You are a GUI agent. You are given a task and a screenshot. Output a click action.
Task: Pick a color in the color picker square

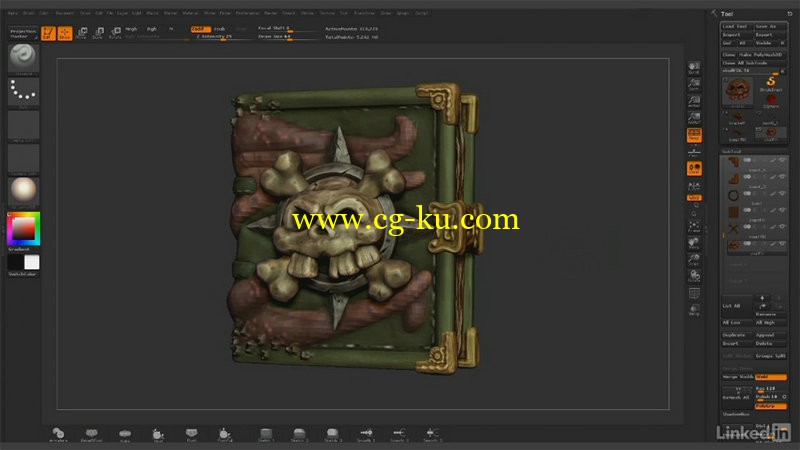[x=23, y=228]
